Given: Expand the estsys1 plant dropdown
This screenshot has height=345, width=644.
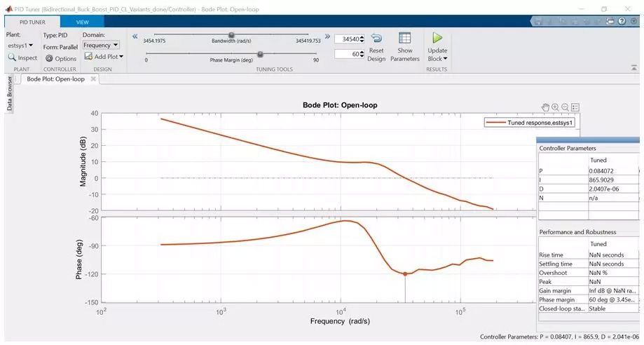Looking at the screenshot, I should point(20,45).
